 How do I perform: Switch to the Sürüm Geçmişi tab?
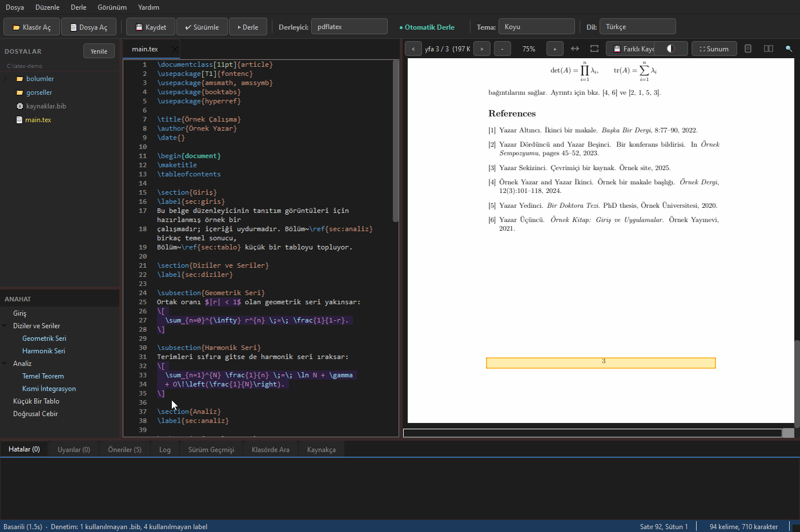[211, 450]
